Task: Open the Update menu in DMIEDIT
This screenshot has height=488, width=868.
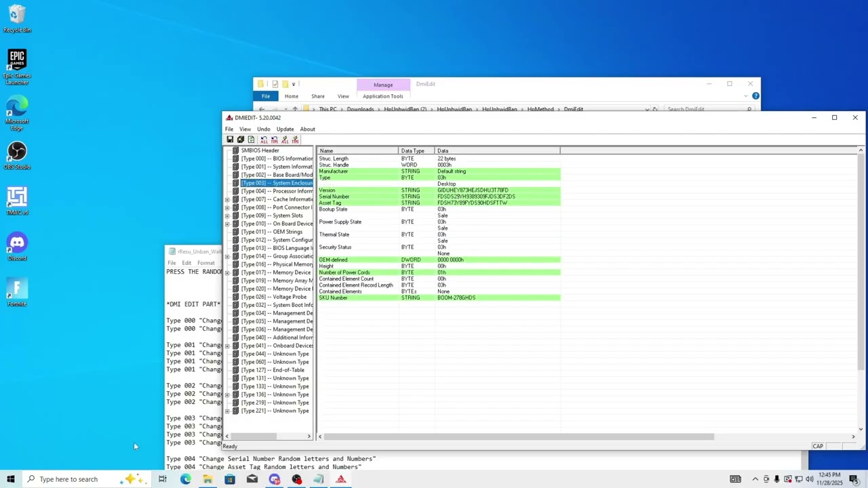Action: tap(285, 129)
